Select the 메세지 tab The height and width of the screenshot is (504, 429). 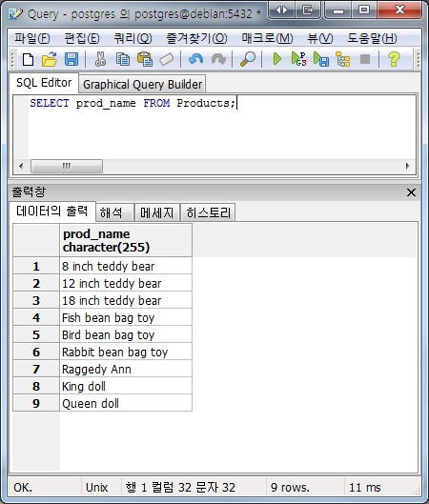[x=156, y=212]
